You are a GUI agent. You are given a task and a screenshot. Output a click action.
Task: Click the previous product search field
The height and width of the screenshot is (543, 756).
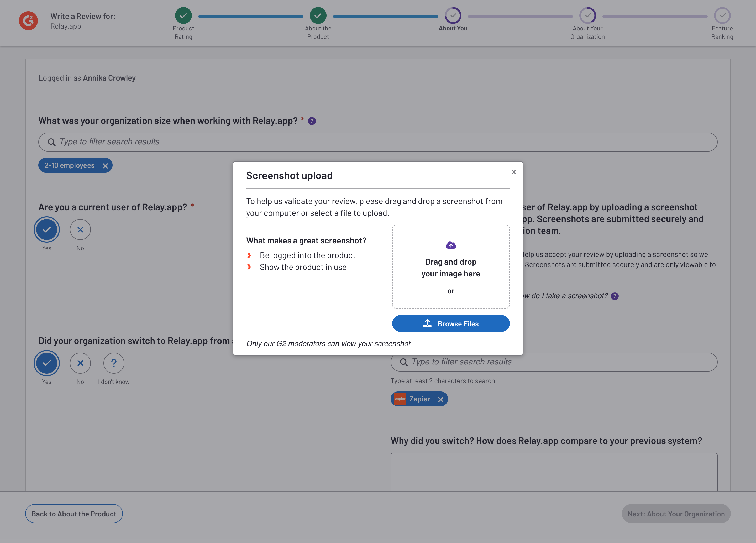point(554,362)
